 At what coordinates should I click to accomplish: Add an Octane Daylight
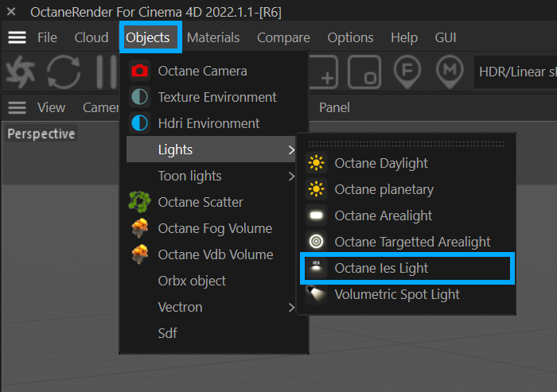coord(380,163)
